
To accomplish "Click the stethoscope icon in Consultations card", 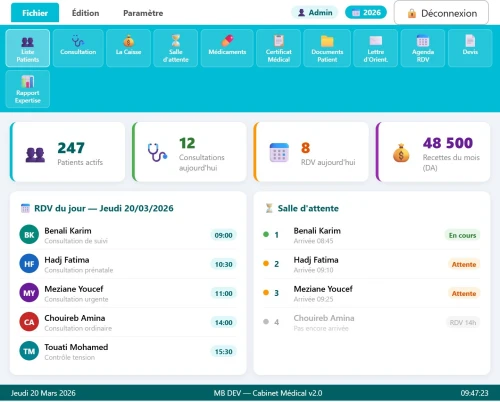I will click(157, 153).
